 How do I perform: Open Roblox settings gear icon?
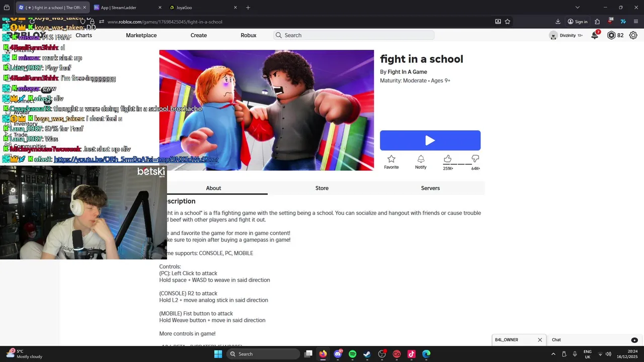coord(633,35)
